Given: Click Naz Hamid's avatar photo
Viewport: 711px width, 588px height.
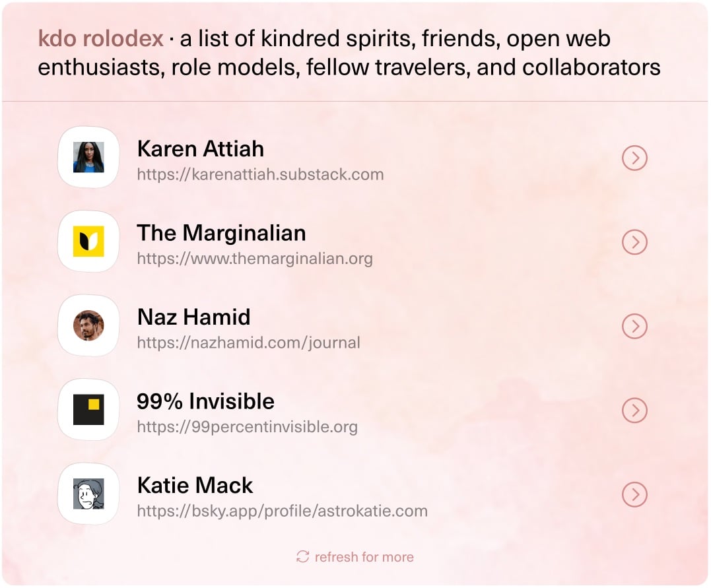Looking at the screenshot, I should tap(88, 325).
